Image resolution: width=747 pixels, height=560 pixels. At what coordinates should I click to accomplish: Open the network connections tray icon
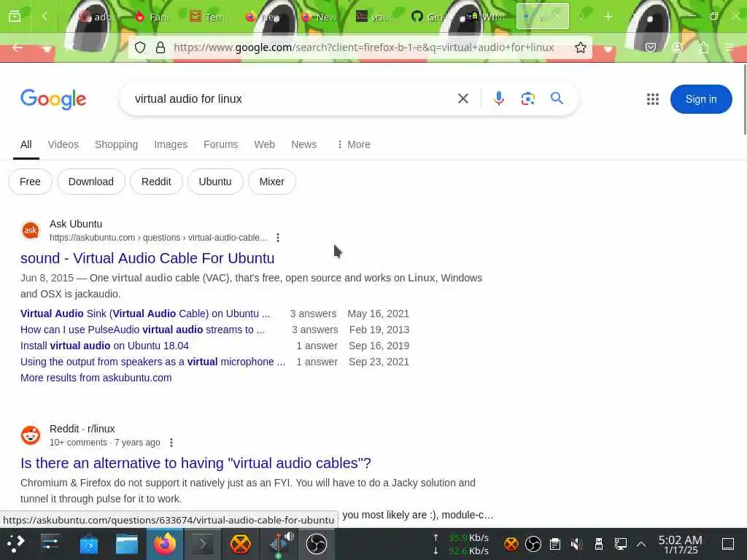pyautogui.click(x=620, y=544)
